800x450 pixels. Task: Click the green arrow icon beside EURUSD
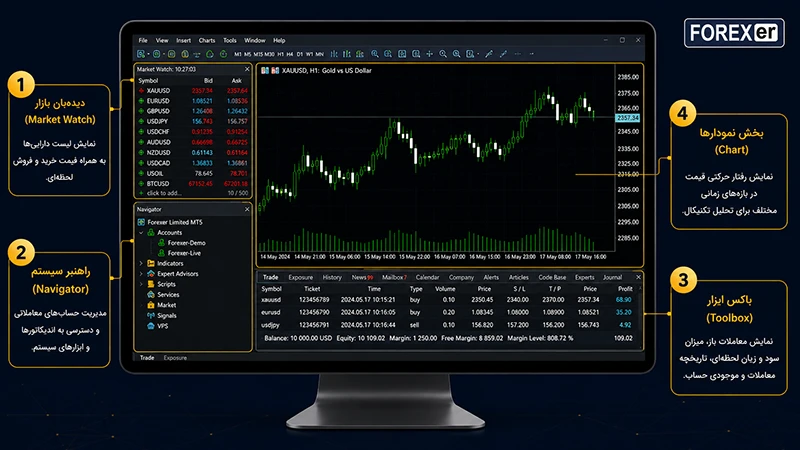141,101
